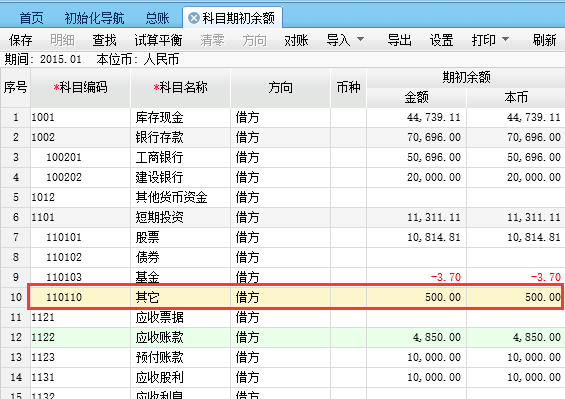Screen dimensions: 565x399
Task: Click the 导出 toolbar button
Action: [400, 40]
